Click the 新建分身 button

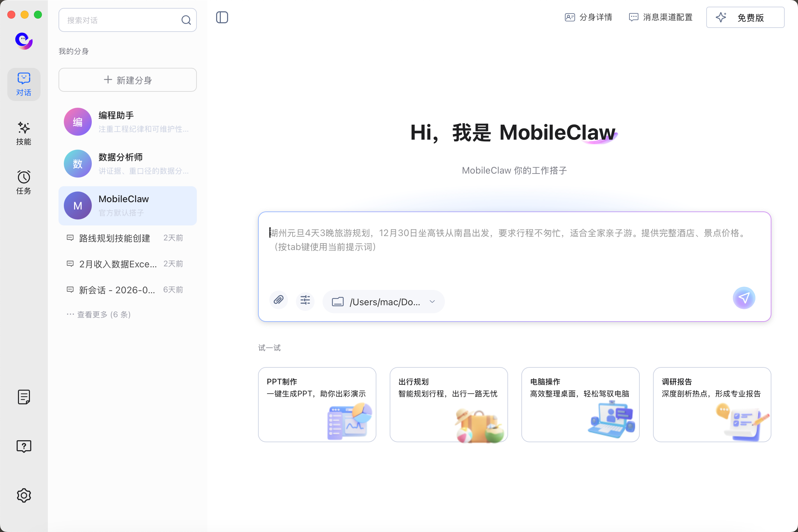pos(128,80)
